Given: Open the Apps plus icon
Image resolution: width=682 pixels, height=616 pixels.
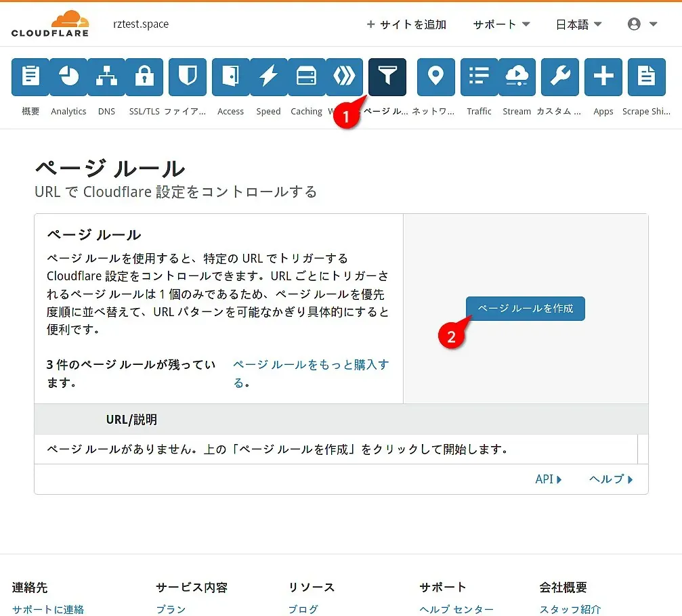Looking at the screenshot, I should [x=603, y=77].
